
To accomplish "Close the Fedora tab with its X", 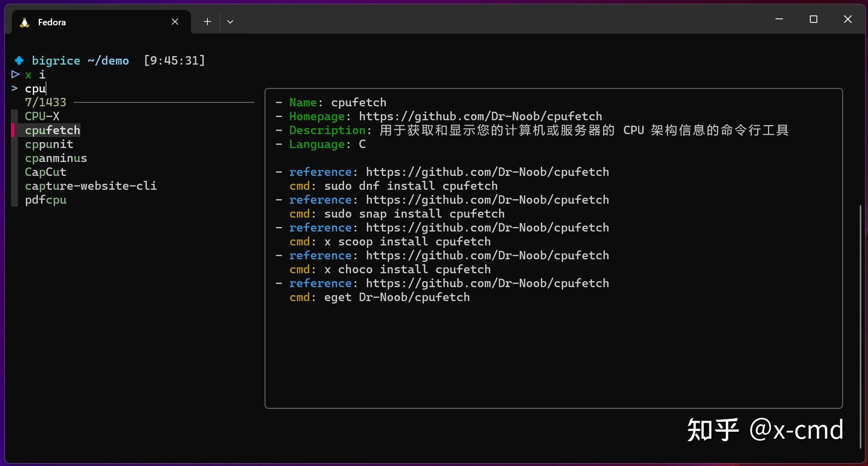I will (x=175, y=22).
